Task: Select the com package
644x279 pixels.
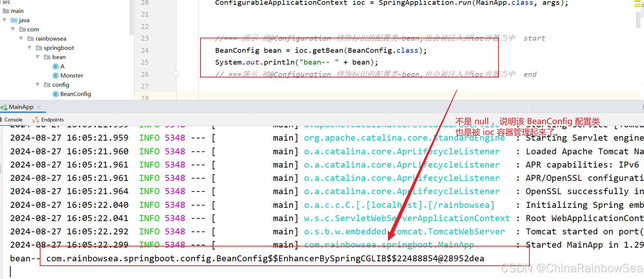Action: tap(33, 29)
